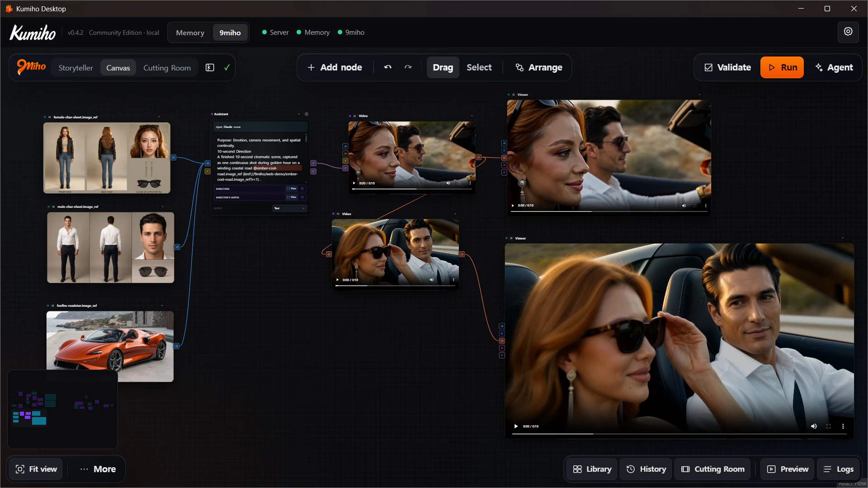The height and width of the screenshot is (488, 868).
Task: Enter fullscreen on large bottom Viewer video
Action: tap(828, 426)
